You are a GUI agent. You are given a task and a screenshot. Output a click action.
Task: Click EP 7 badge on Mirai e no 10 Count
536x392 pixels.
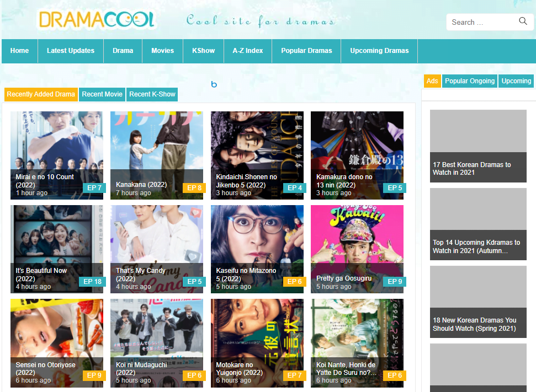click(x=94, y=188)
